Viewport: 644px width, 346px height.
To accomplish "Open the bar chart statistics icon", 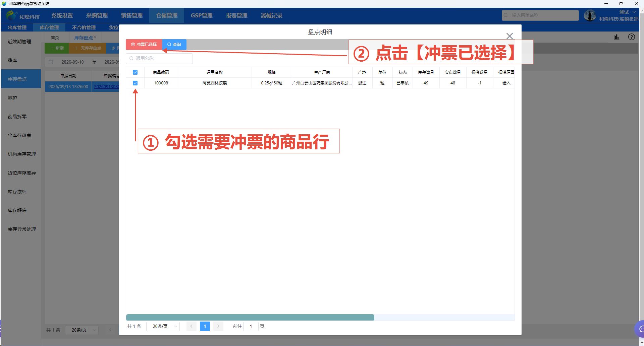I will (x=616, y=37).
